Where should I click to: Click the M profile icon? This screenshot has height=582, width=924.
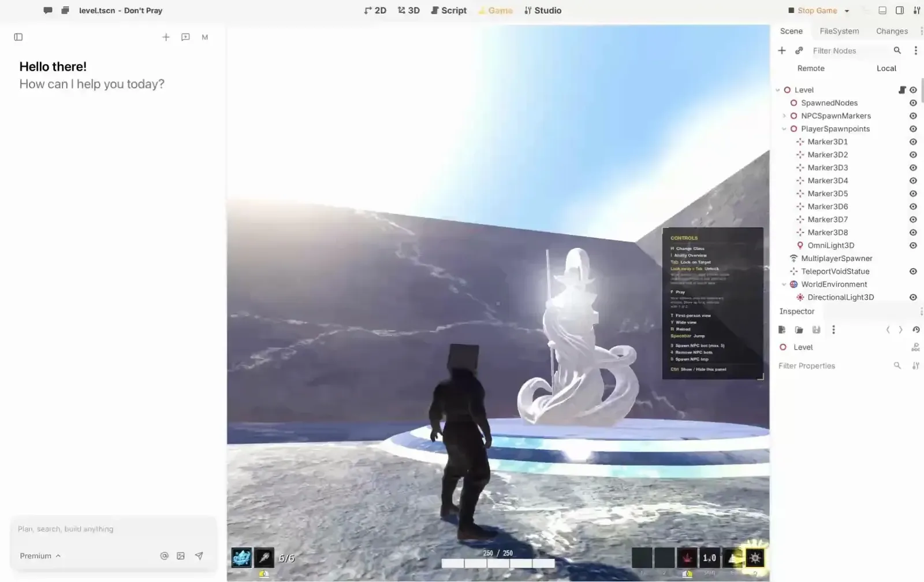[x=204, y=37]
